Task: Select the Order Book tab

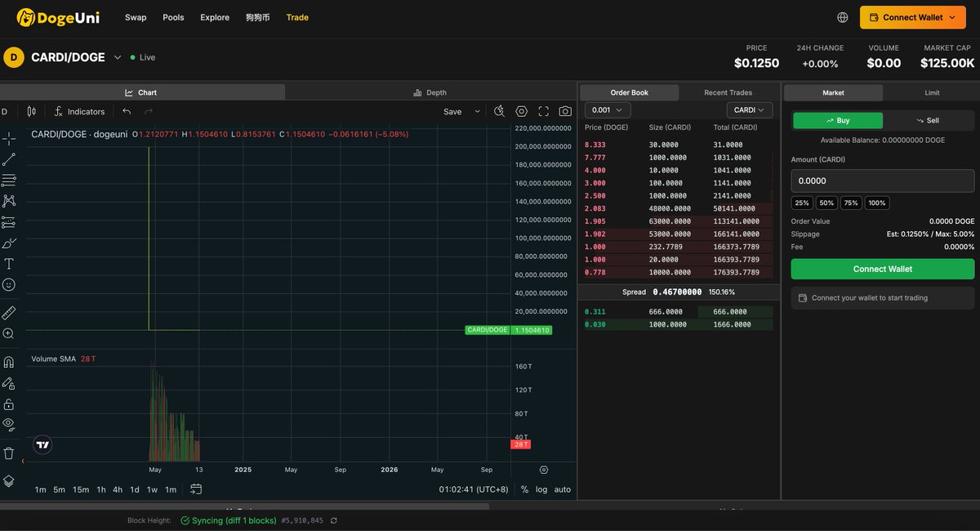Action: coord(630,92)
